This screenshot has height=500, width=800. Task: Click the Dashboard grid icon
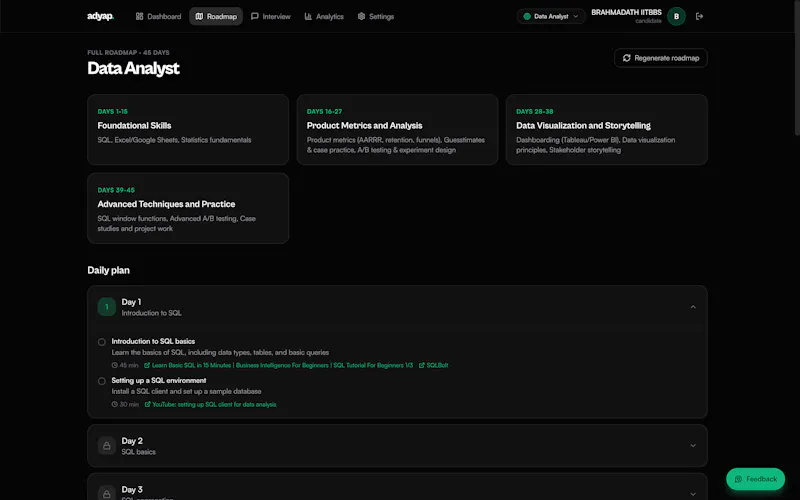(139, 16)
